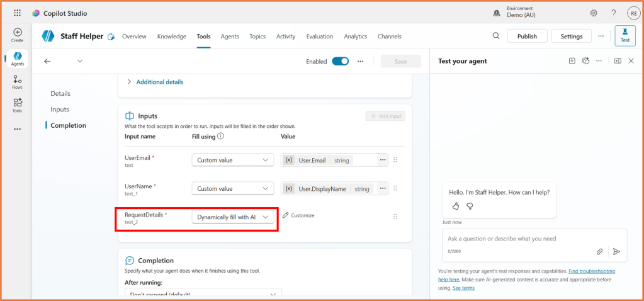644x301 pixels.
Task: Open the After running dropdown
Action: pos(203,294)
